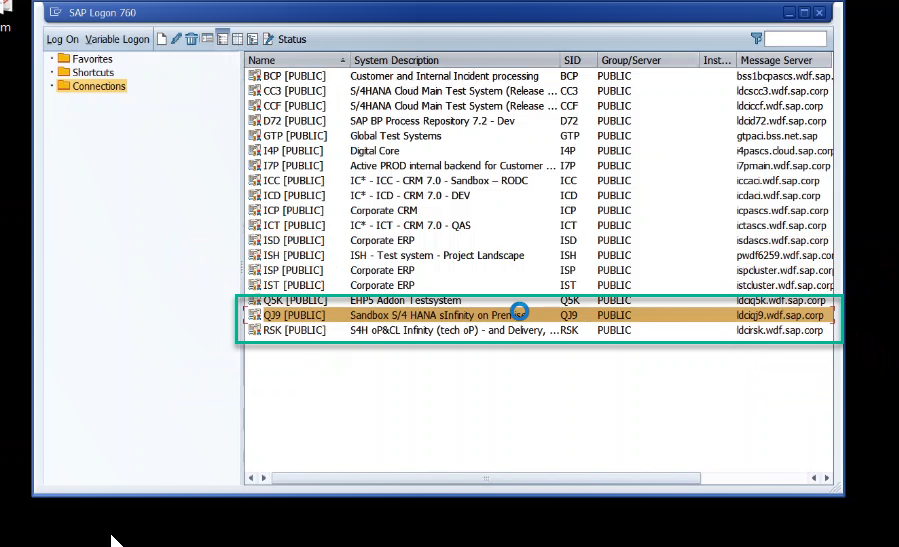Click the I4P [PUBLIC] connection icon

(255, 150)
